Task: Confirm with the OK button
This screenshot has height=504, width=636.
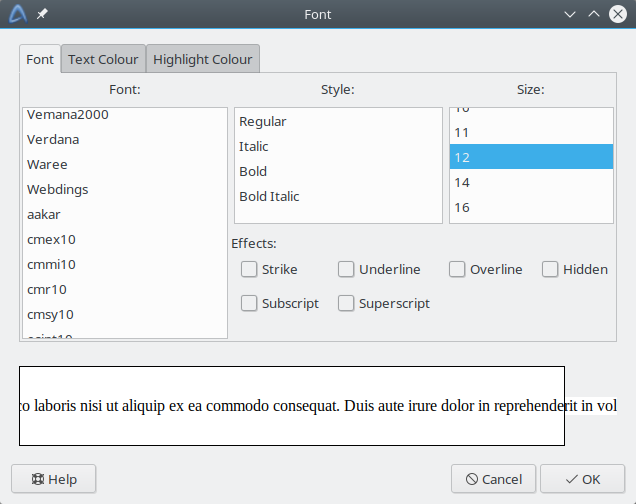Action: (x=583, y=479)
